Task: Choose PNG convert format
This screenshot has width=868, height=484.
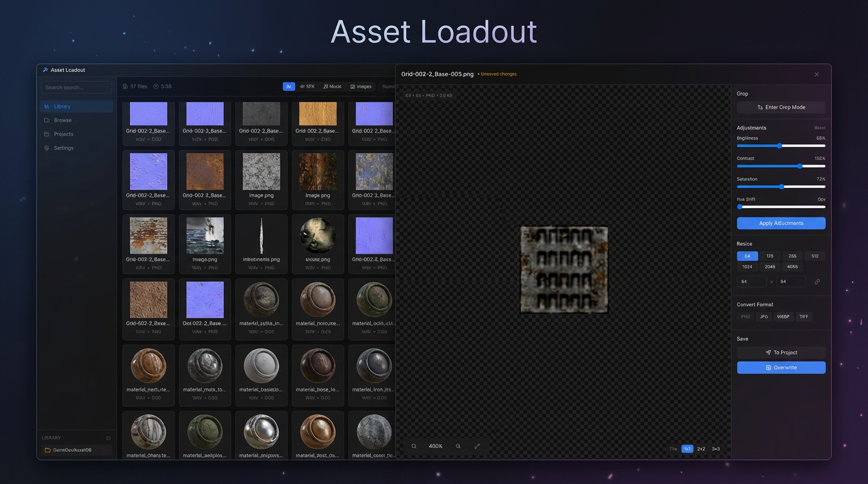Action: pos(746,317)
